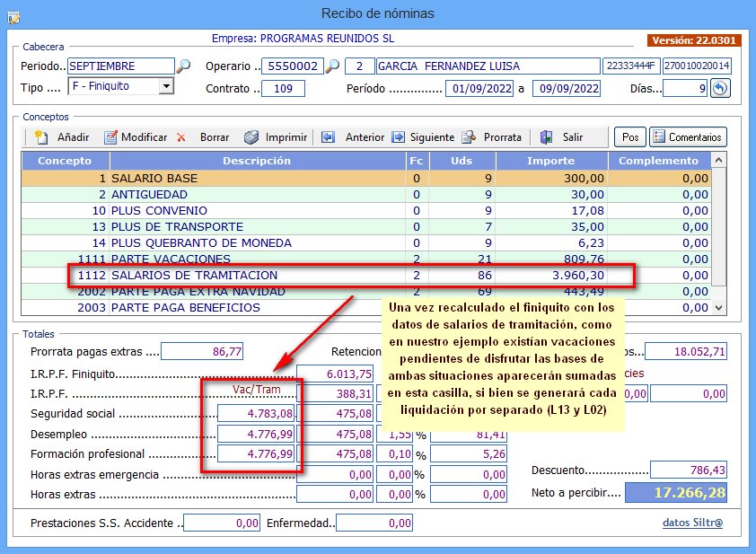
Task: Open the Prorrata tool
Action: (x=492, y=137)
